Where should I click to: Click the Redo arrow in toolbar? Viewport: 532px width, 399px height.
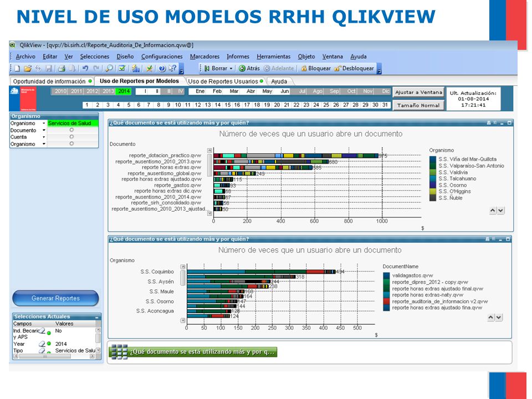pyautogui.click(x=96, y=69)
